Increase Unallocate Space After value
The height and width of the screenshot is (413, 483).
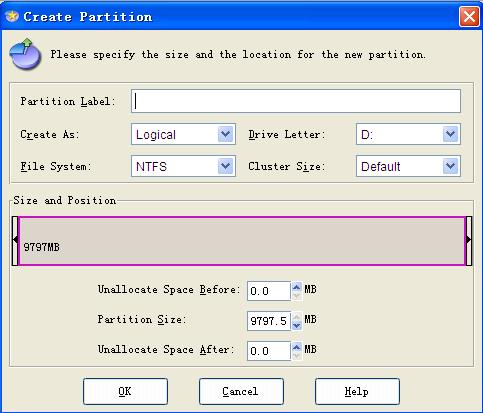click(297, 346)
